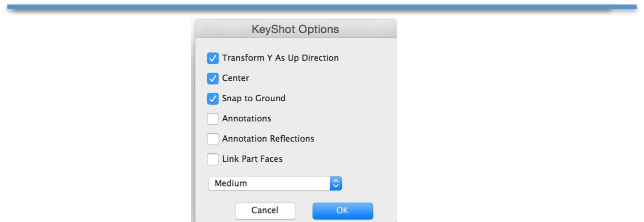The image size is (644, 222).
Task: Enable the Annotations checkbox
Action: click(x=213, y=119)
